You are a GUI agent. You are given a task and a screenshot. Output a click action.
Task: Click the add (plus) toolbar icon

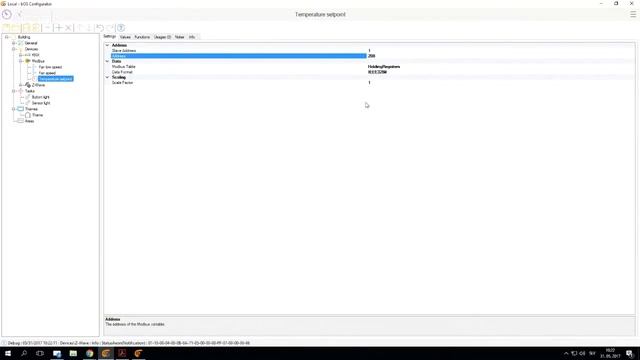pyautogui.click(x=58, y=28)
